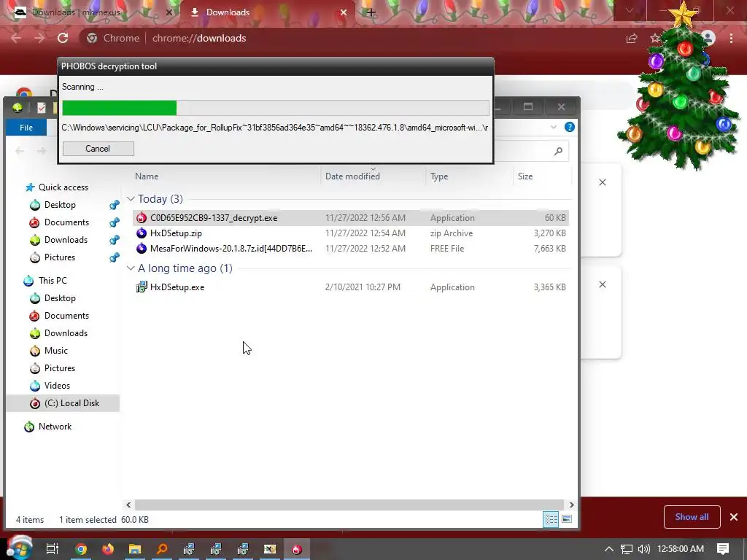The height and width of the screenshot is (560, 747).
Task: Click Cancel in the PHOBOS decryption tool
Action: pyautogui.click(x=98, y=149)
